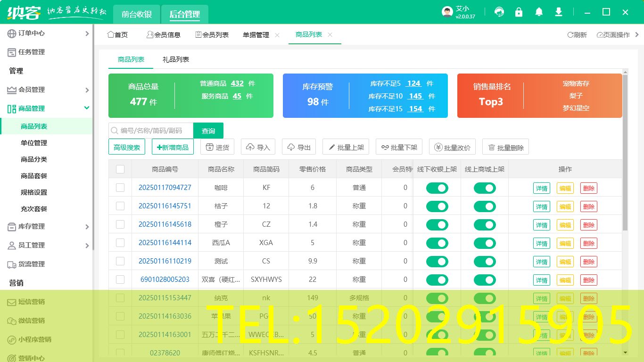Click the 商品管理 sidebar icon
Image resolution: width=644 pixels, height=362 pixels.
[x=12, y=109]
